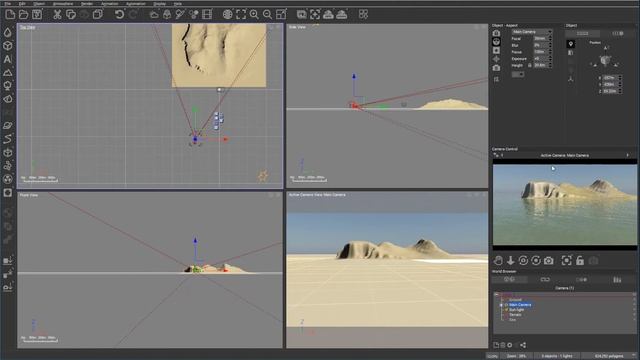The width and height of the screenshot is (640, 360).
Task: Copy the selected object
Action: click(x=71, y=15)
